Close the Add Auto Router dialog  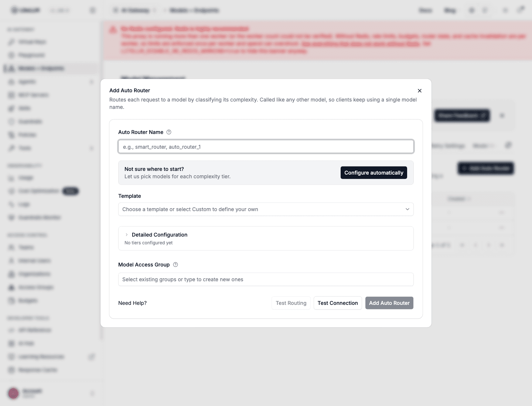coord(420,91)
